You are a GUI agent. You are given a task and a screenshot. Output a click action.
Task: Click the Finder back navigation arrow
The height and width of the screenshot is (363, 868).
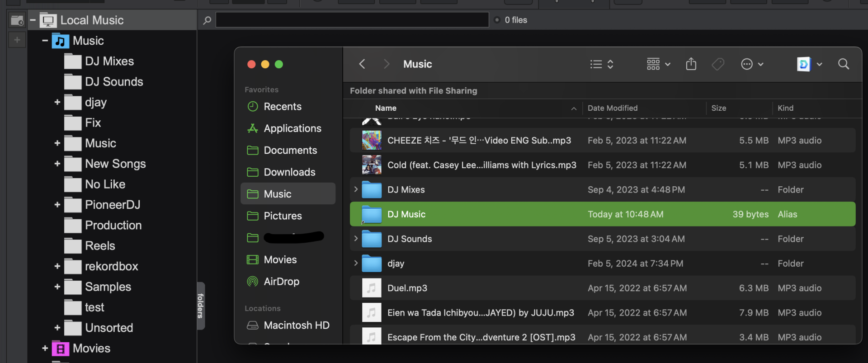click(x=362, y=64)
